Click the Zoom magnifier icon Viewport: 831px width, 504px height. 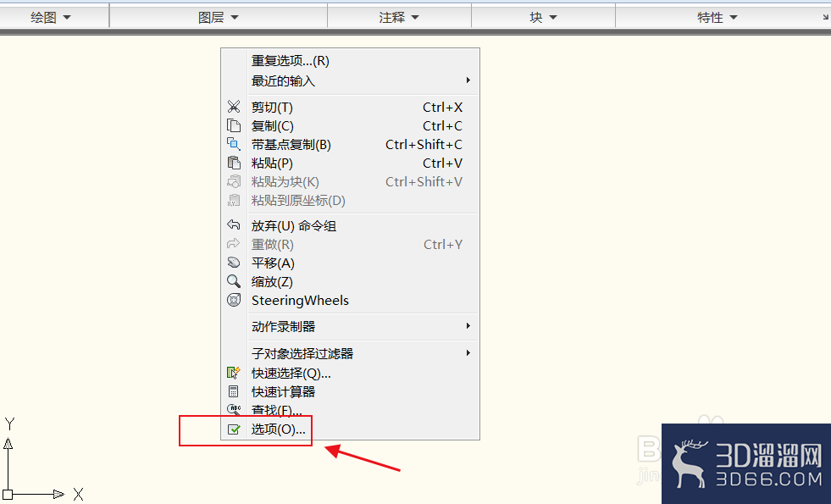point(234,281)
